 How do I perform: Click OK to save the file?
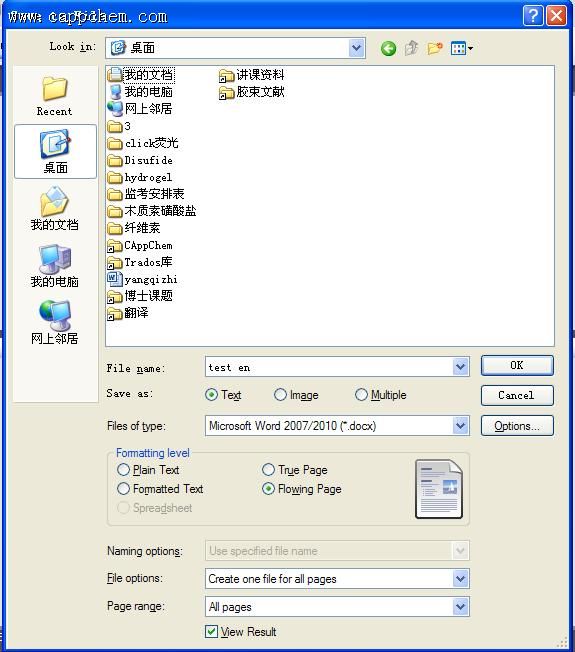517,366
